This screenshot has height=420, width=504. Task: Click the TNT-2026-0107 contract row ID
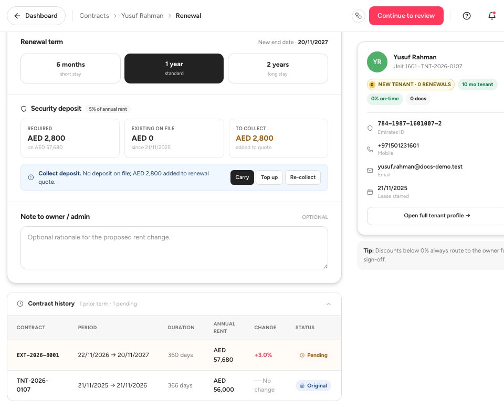32,385
